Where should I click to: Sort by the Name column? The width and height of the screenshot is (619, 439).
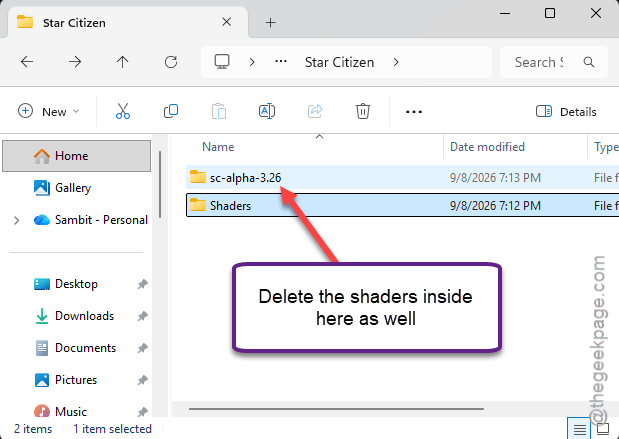[x=218, y=147]
